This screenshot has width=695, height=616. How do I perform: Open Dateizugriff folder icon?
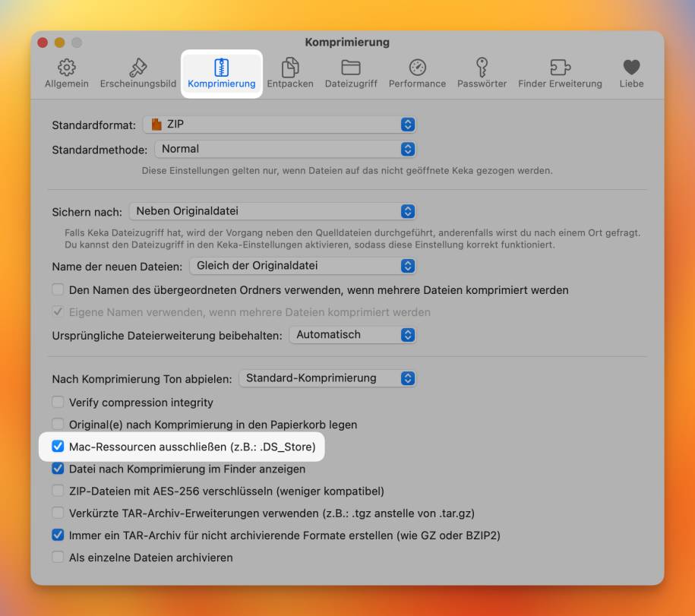pyautogui.click(x=351, y=68)
